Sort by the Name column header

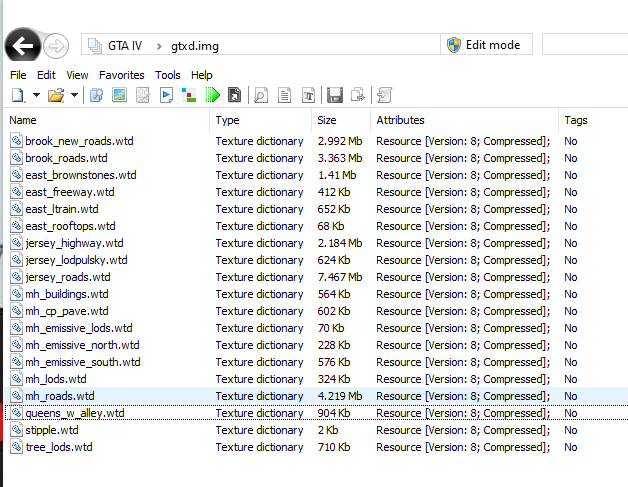tap(108, 120)
